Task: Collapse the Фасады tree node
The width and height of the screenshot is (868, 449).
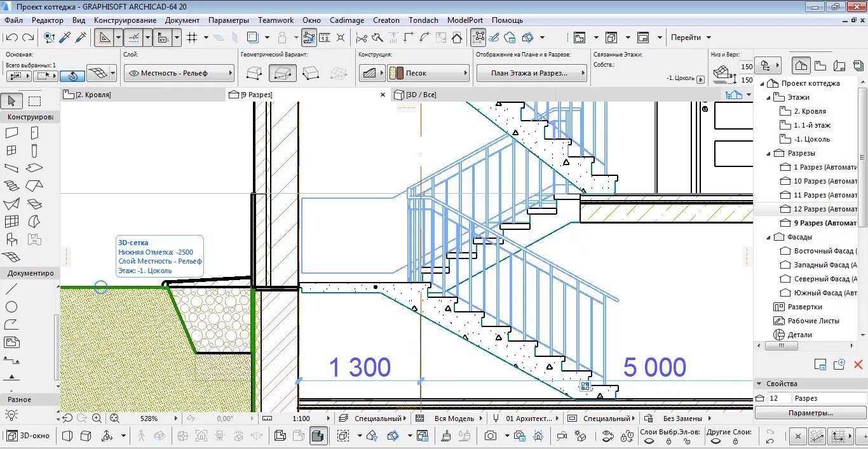Action: (x=768, y=237)
